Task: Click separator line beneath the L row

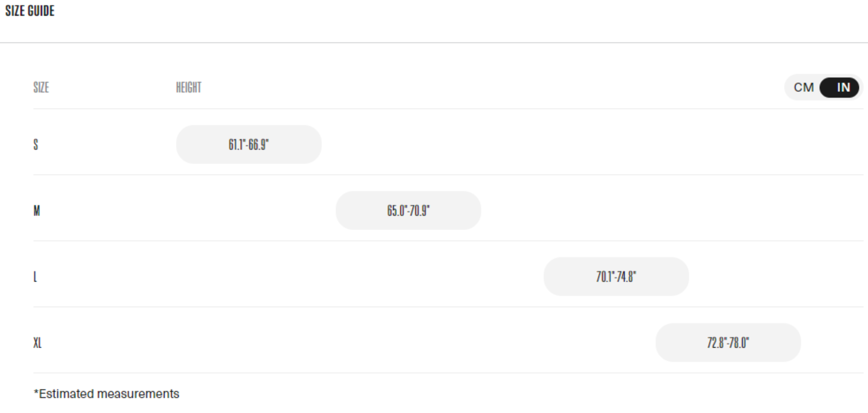Action: [x=448, y=307]
